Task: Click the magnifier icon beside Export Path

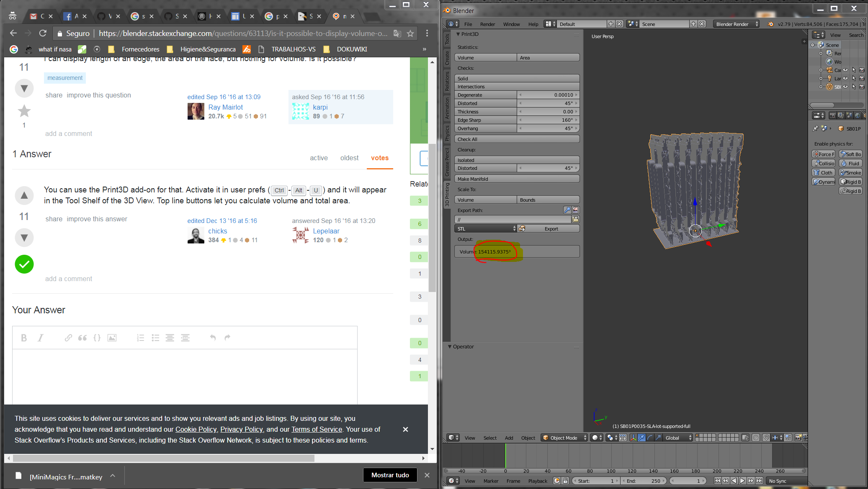Action: click(x=568, y=210)
